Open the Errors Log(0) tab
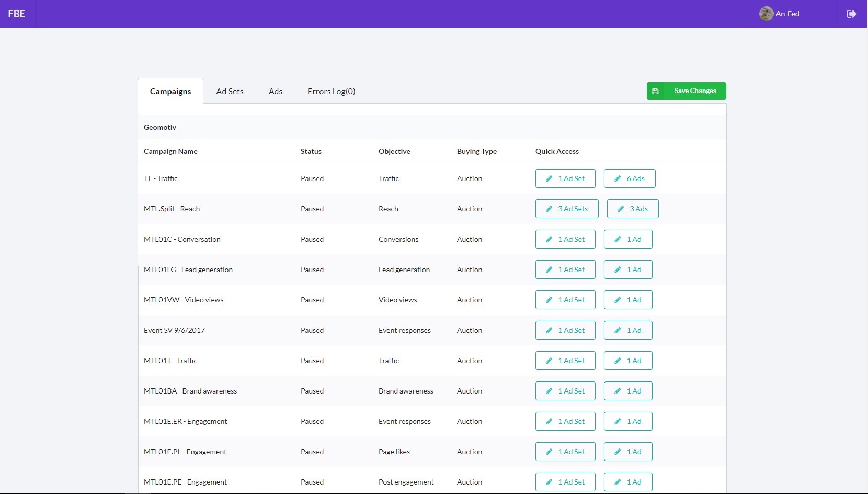The height and width of the screenshot is (494, 868). [x=331, y=91]
